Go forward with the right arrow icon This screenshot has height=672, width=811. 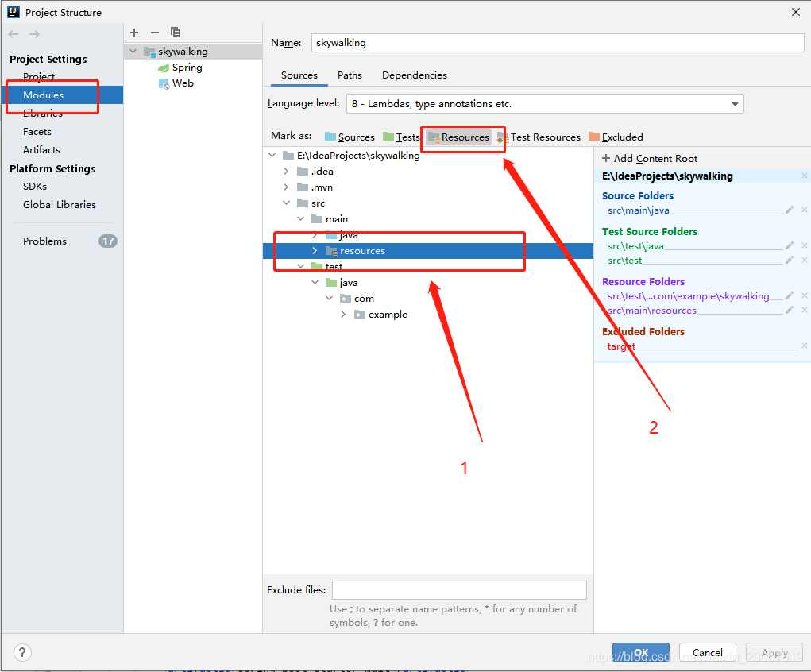pyautogui.click(x=34, y=34)
